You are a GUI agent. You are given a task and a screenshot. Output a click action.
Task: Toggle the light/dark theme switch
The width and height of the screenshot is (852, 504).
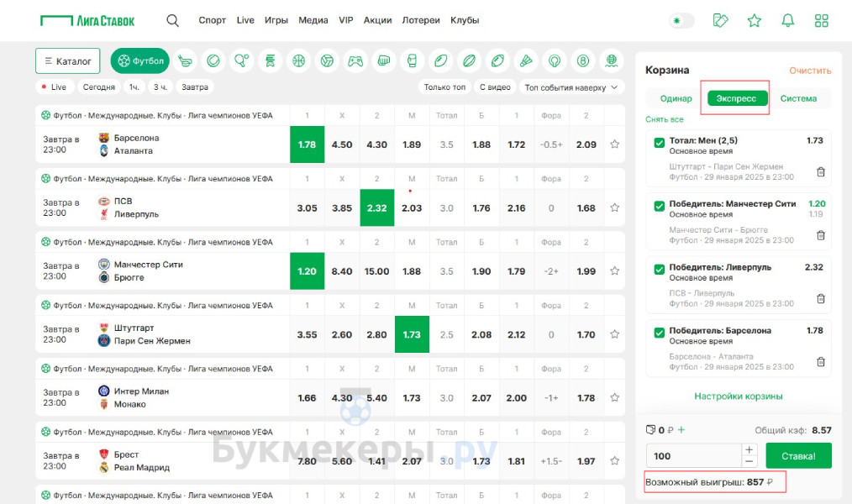point(681,20)
